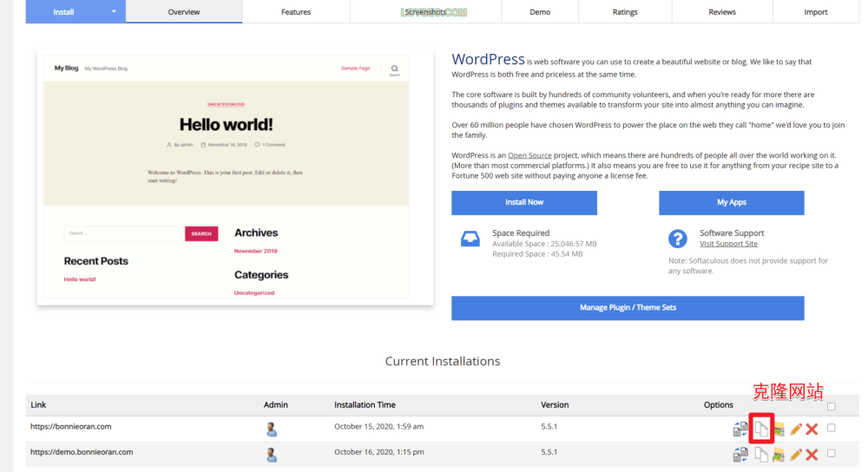View the Ratings tab
The width and height of the screenshot is (868, 472).
[x=625, y=11]
